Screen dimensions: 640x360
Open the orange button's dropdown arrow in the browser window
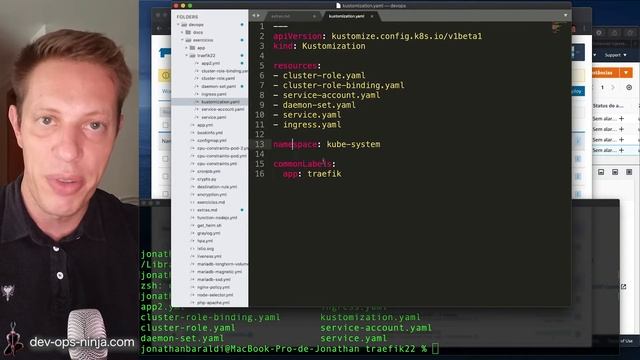point(626,73)
